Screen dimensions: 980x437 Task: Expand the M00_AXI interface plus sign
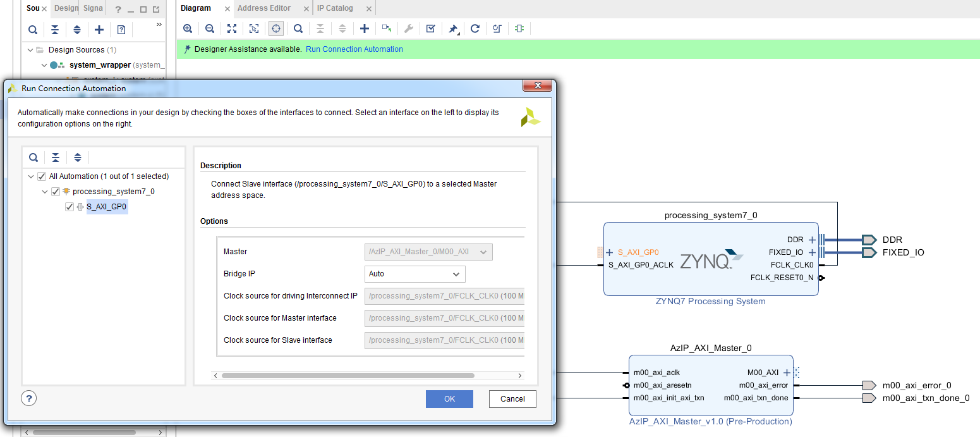pyautogui.click(x=787, y=372)
